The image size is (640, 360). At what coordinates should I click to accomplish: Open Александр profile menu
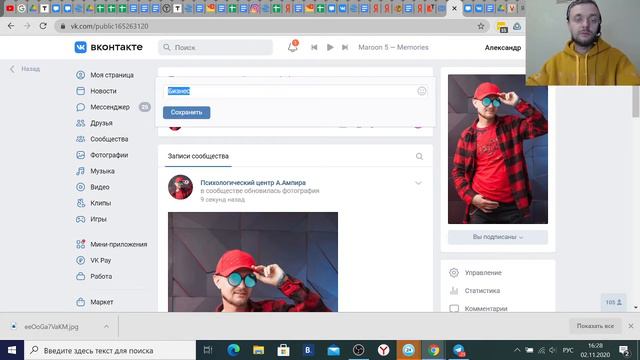coord(503,48)
